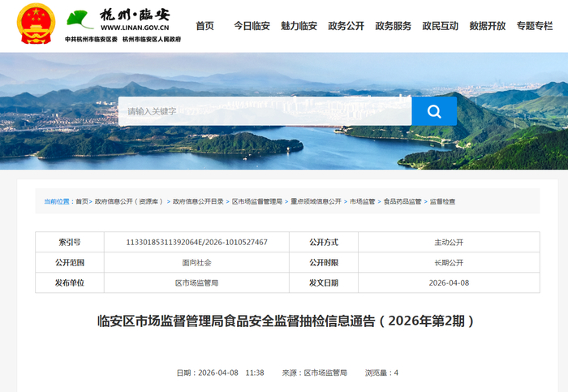Image resolution: width=568 pixels, height=392 pixels.
Task: Open the 市场监管 breadcrumb link
Action: tap(362, 201)
